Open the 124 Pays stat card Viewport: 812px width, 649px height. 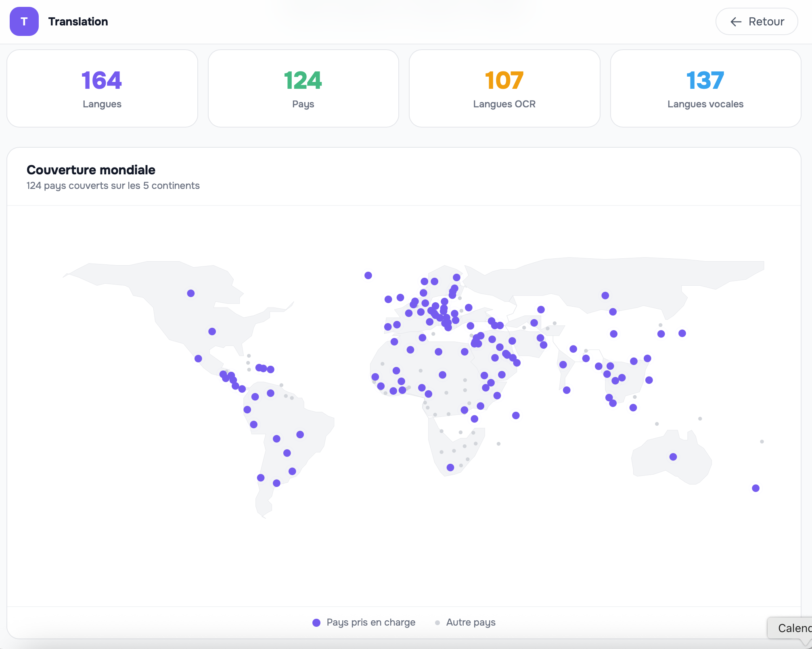pos(303,88)
